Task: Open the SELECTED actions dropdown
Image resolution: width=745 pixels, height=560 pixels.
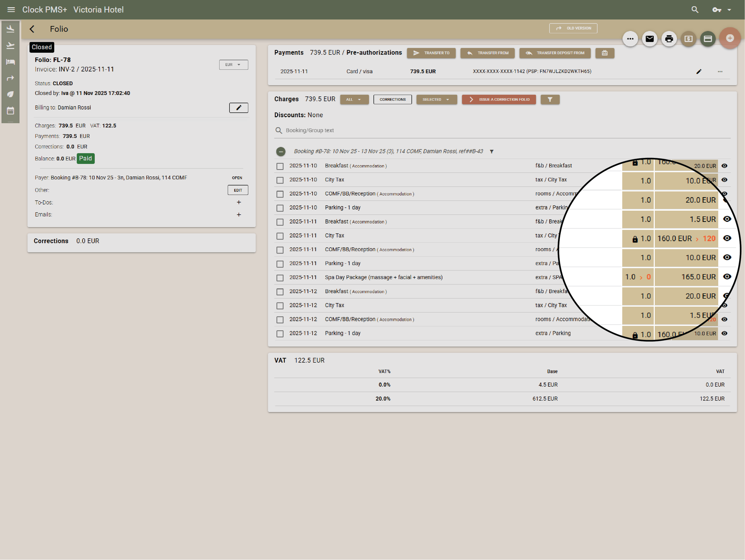Action: (x=436, y=100)
